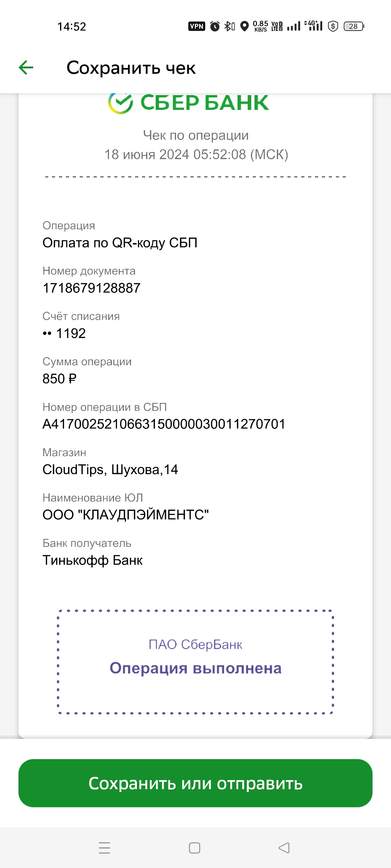Open recent apps navigation menu icon

tap(105, 848)
